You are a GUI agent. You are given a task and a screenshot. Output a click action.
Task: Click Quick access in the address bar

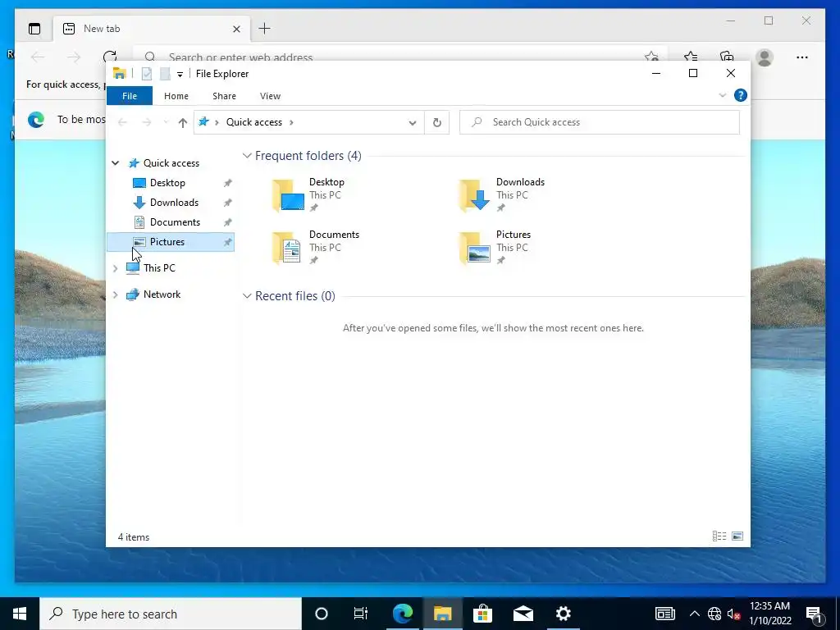254,122
